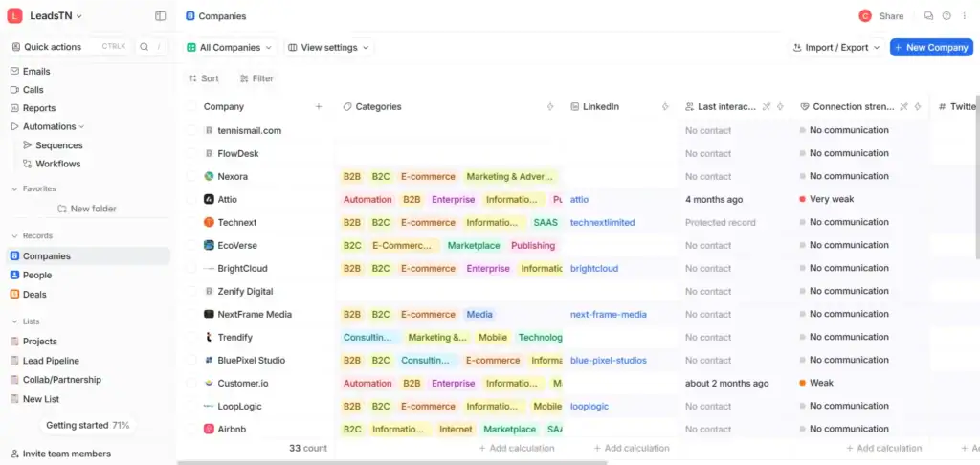The height and width of the screenshot is (465, 980).
Task: Click the BrightCloud company logo
Action: tap(210, 269)
